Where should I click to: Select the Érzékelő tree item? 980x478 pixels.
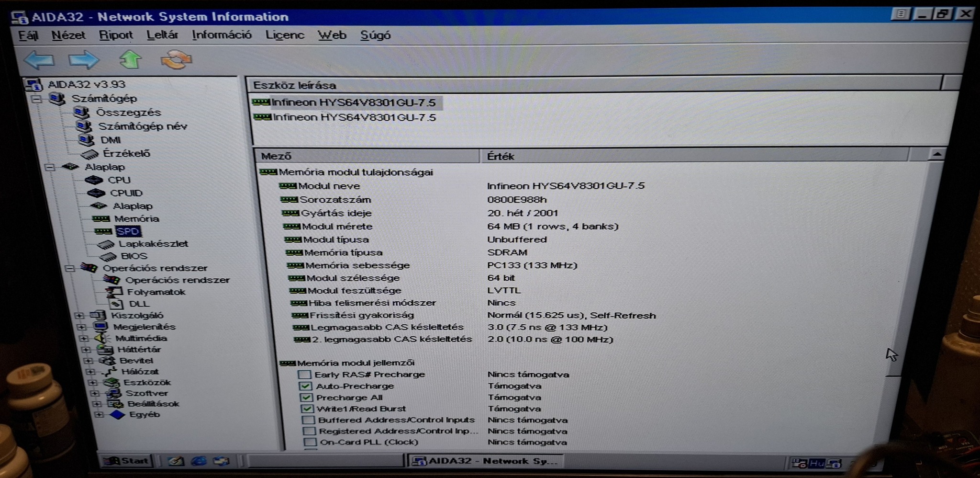point(126,154)
